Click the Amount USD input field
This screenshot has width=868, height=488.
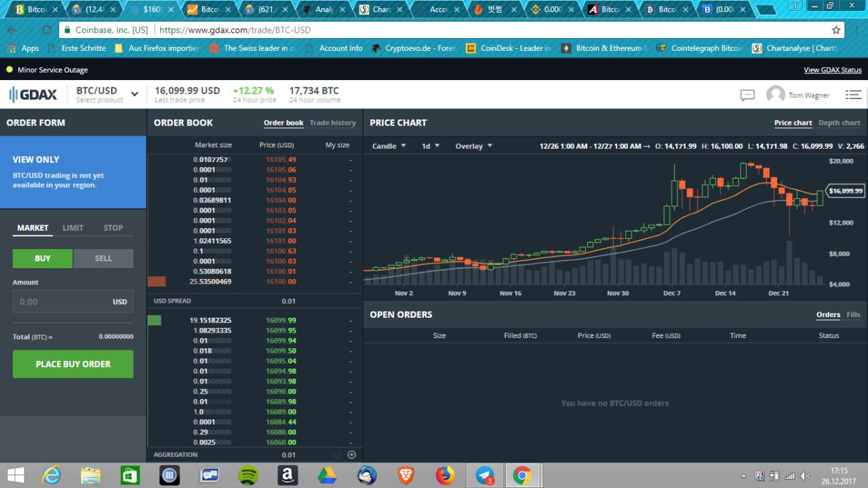[73, 301]
